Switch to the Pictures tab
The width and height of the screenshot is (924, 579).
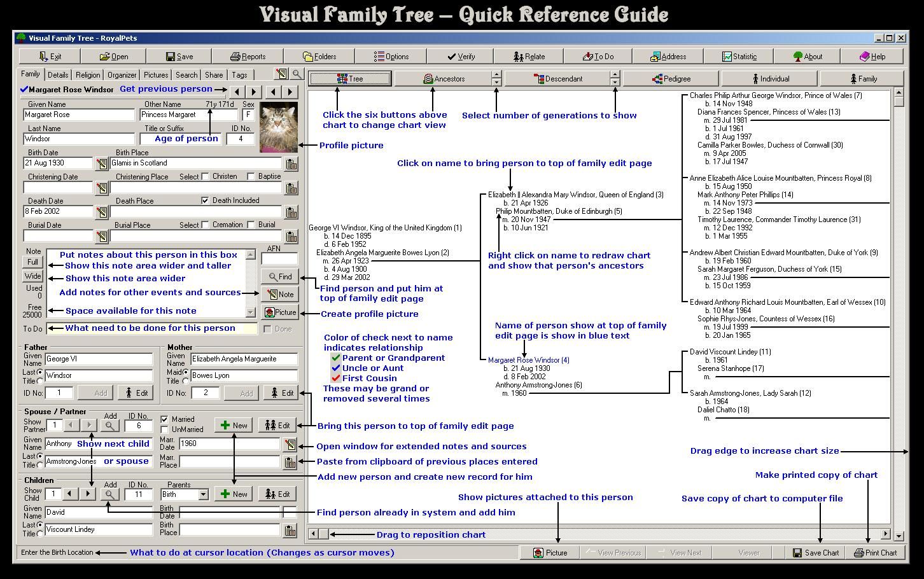pyautogui.click(x=155, y=74)
